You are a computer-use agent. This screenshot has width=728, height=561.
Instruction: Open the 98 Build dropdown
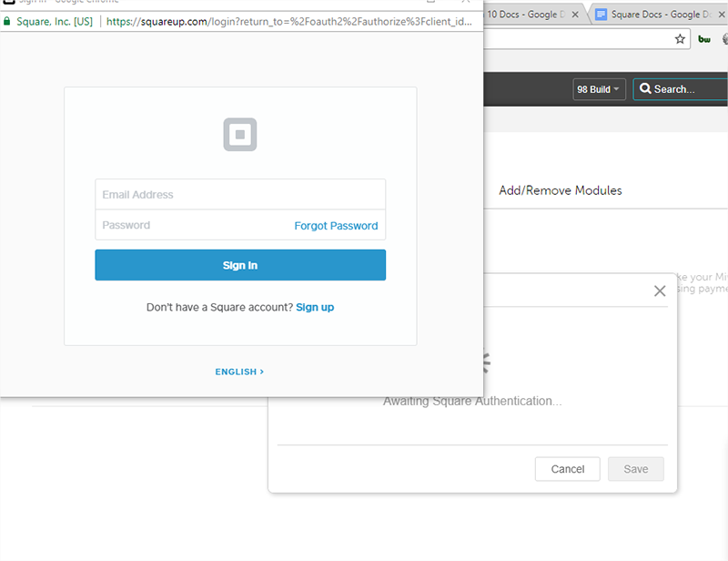(x=599, y=89)
